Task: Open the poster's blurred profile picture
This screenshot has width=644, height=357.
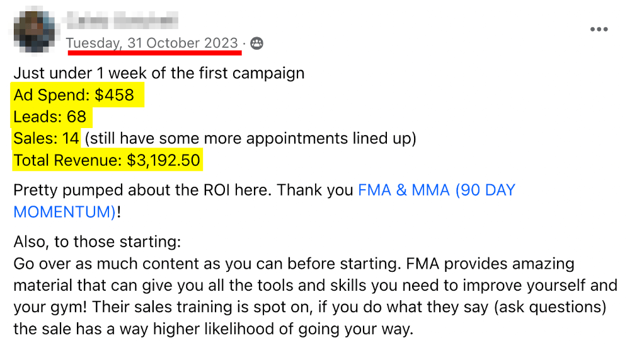Action: pos(34,31)
